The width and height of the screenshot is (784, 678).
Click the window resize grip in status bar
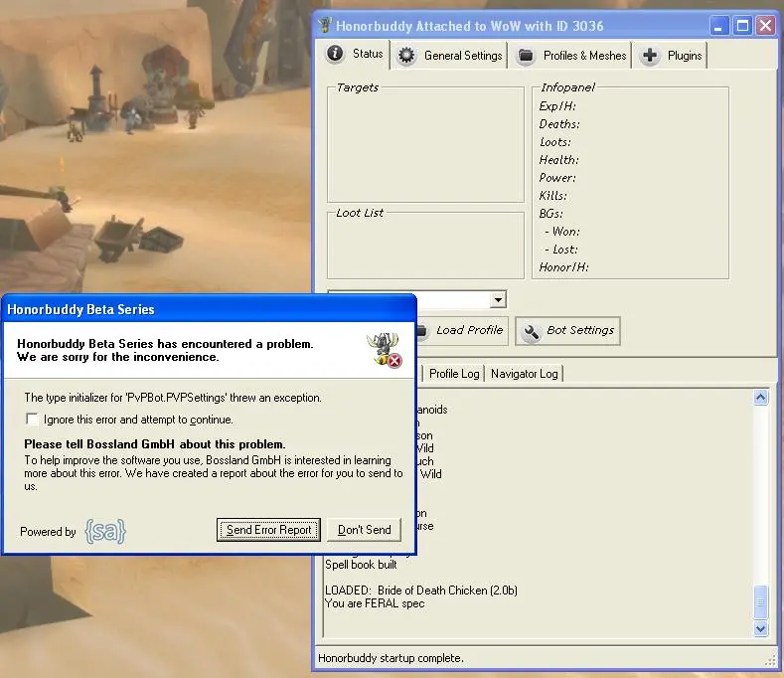(x=770, y=661)
